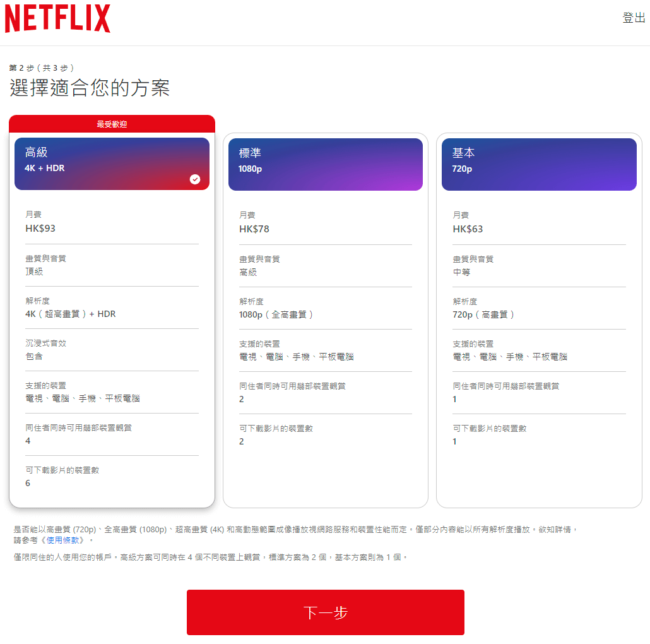Click the HK$93 monthly price on 高級 plan
The height and width of the screenshot is (644, 650).
(39, 229)
